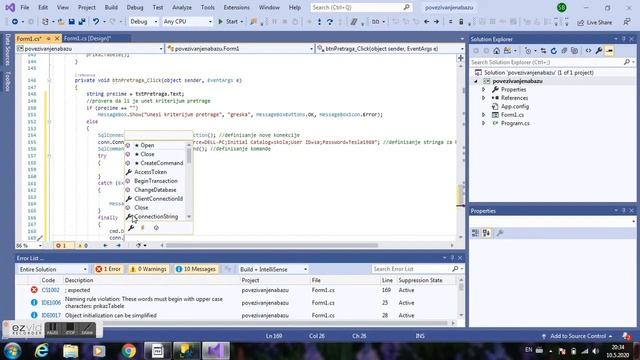This screenshot has width=640, height=360.
Task: Select App.config in Solution Explorer
Action: [515, 107]
